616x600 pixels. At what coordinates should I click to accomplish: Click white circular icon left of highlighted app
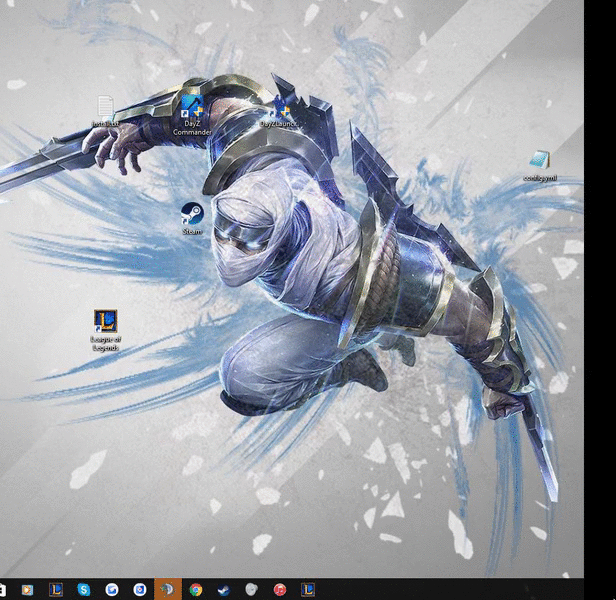coord(140,589)
